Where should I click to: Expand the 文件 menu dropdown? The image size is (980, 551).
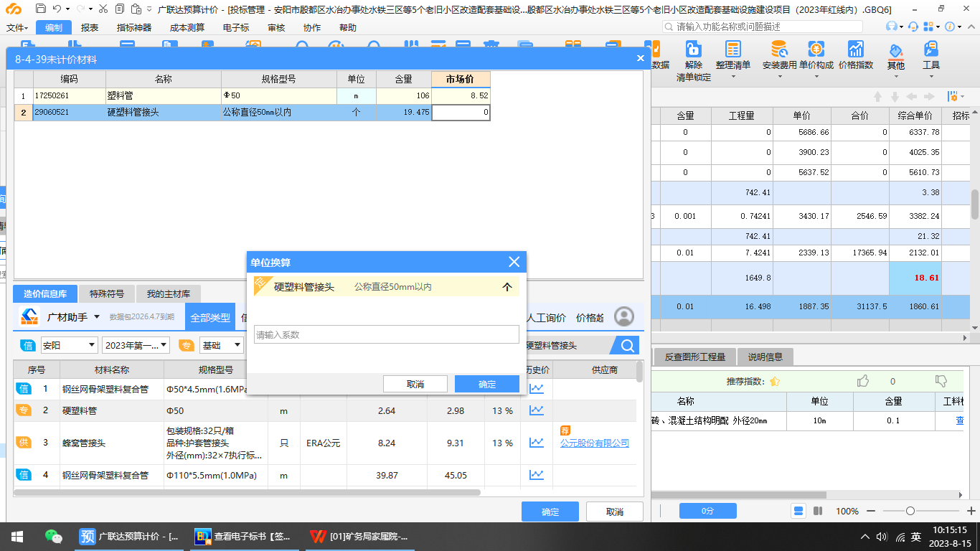[x=17, y=27]
